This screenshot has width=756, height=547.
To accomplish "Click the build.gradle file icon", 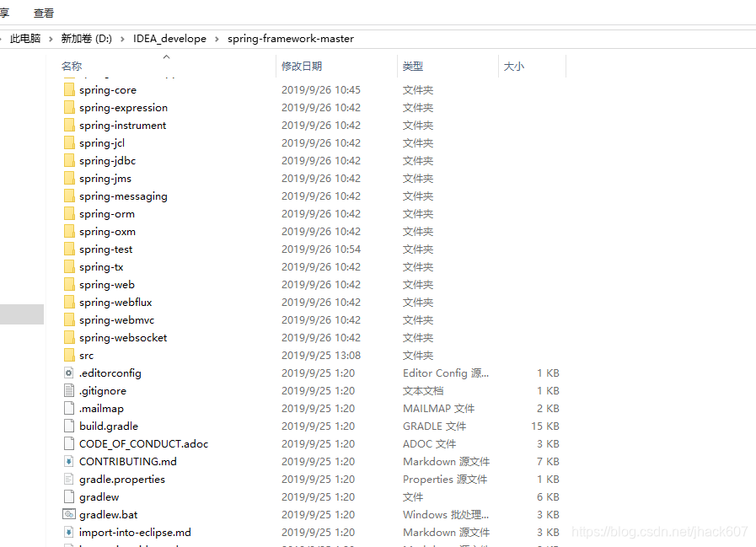I will coord(69,426).
